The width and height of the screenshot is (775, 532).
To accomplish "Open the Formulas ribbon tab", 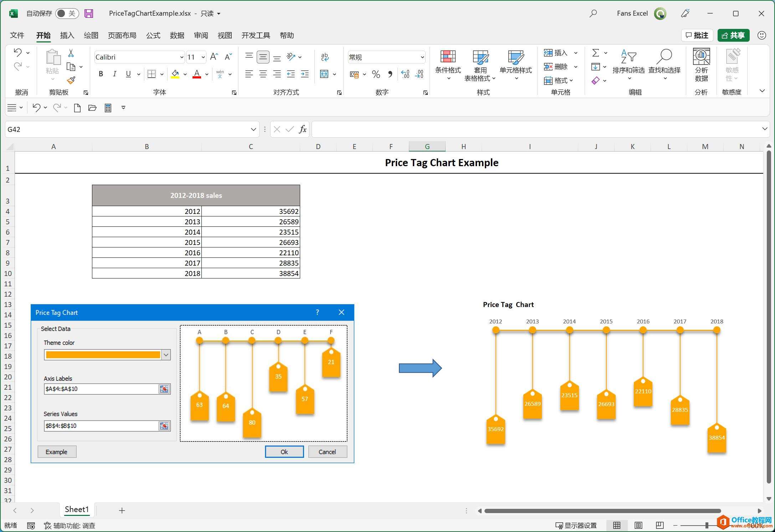I will tap(153, 35).
